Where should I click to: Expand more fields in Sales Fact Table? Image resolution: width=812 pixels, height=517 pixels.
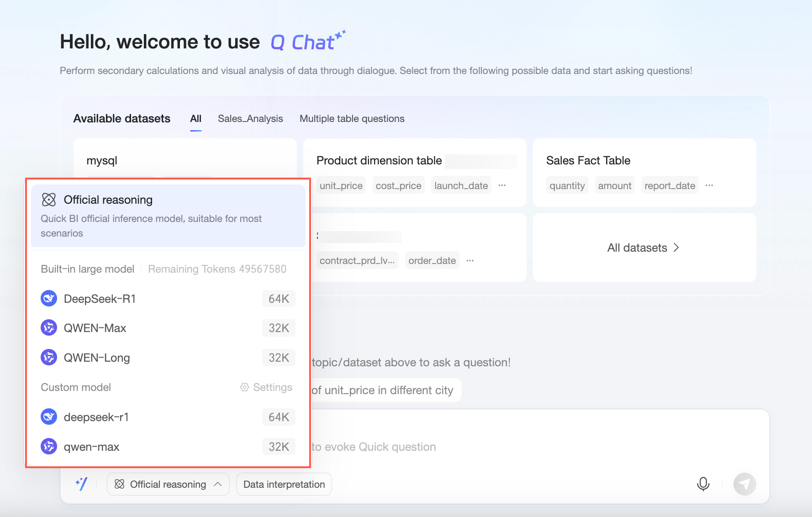tap(709, 185)
